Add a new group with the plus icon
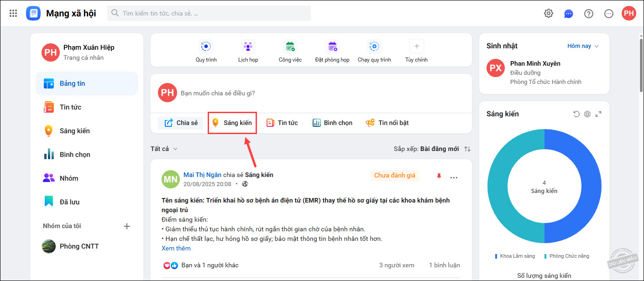The width and height of the screenshot is (644, 281). [x=127, y=226]
